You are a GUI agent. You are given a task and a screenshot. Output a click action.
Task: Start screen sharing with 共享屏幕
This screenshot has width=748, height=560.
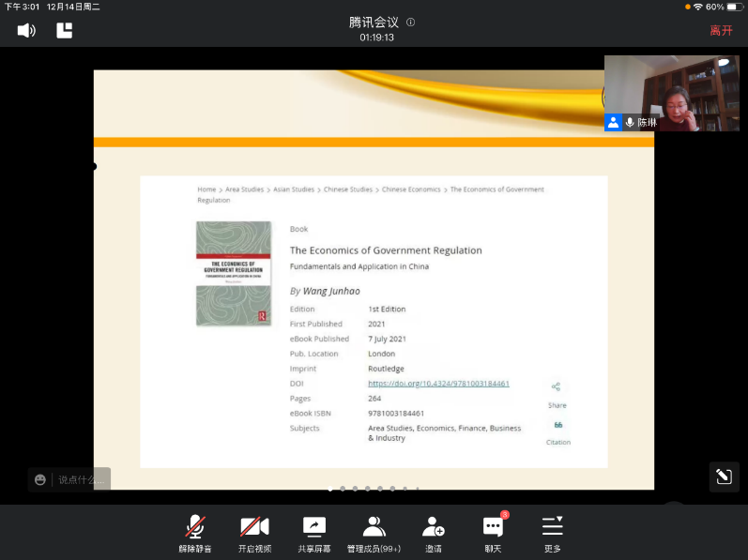coord(314,533)
